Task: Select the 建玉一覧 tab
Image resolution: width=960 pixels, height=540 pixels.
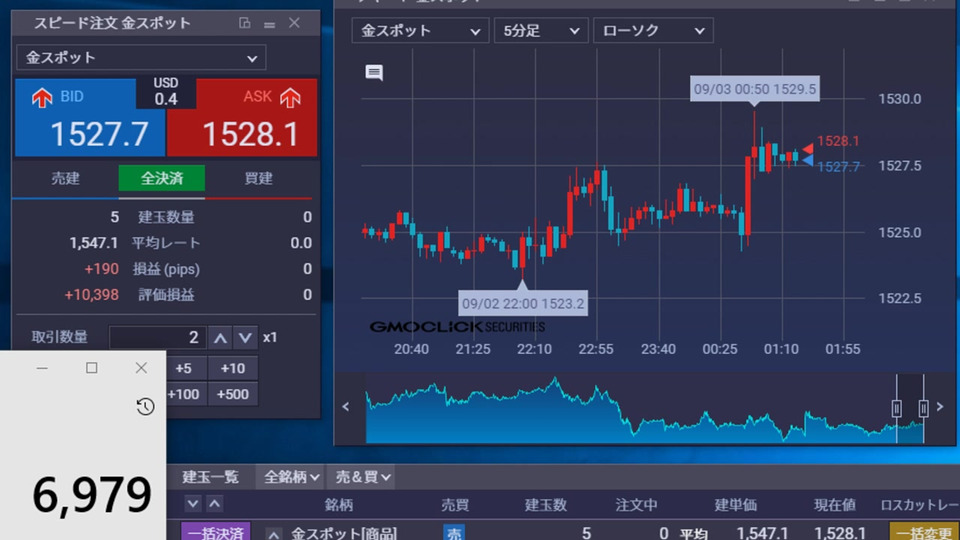Action: pyautogui.click(x=210, y=477)
